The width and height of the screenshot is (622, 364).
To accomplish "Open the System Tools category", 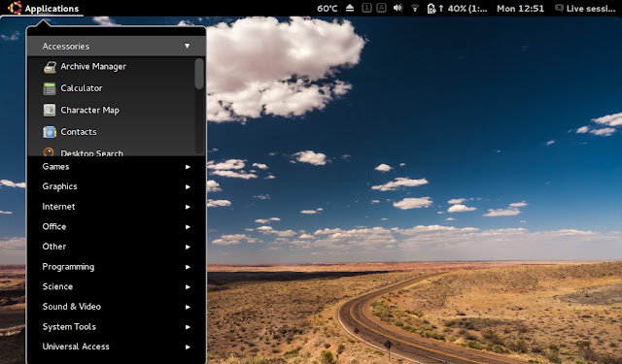I will 117,327.
